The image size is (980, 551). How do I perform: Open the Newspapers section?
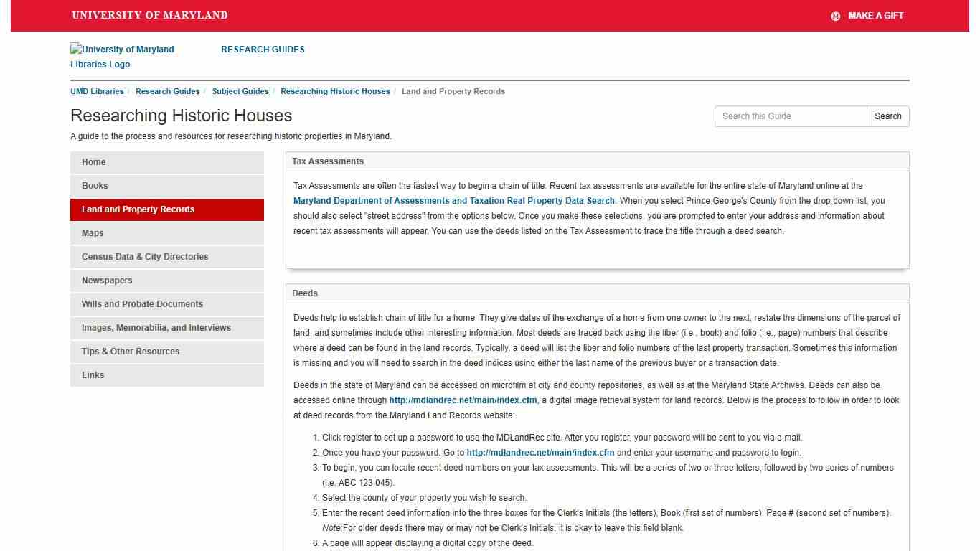[x=106, y=281]
